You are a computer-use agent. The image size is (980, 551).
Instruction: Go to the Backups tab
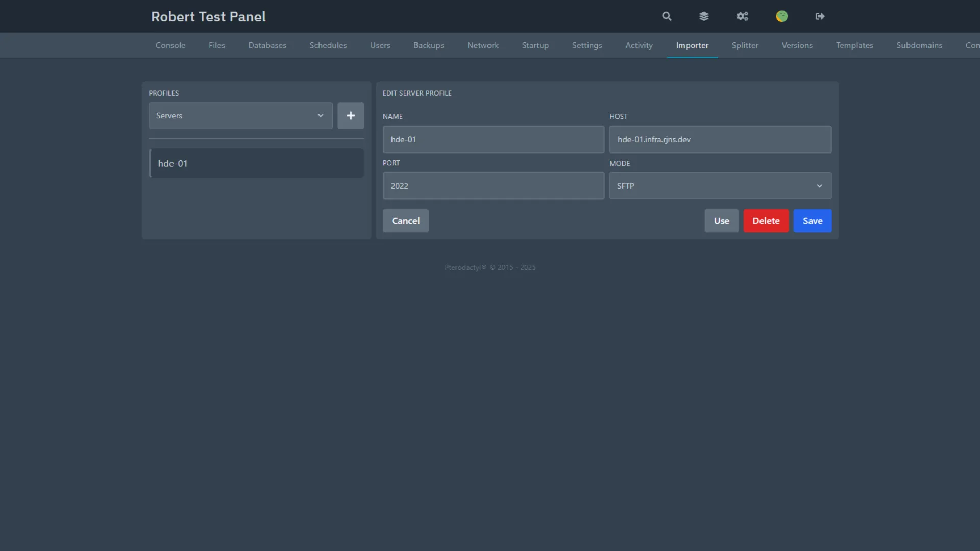tap(428, 45)
